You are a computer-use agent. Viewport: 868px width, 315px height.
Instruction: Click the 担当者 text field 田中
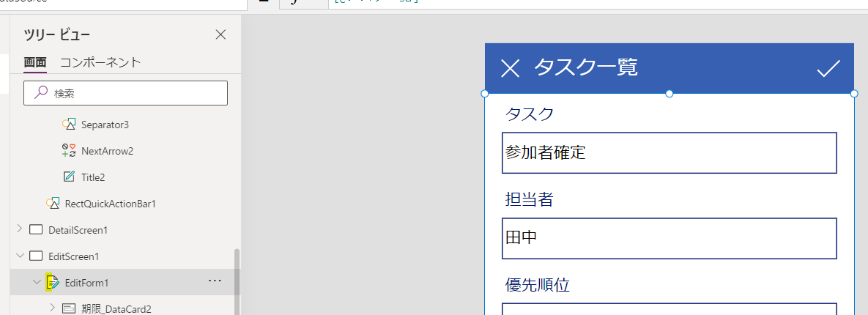coord(669,238)
